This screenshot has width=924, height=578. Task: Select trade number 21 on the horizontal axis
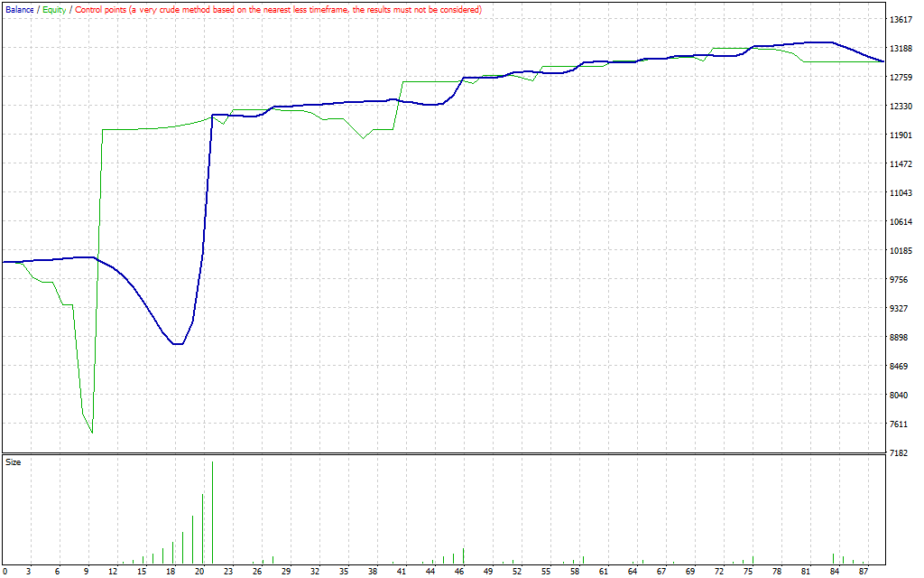[203, 571]
